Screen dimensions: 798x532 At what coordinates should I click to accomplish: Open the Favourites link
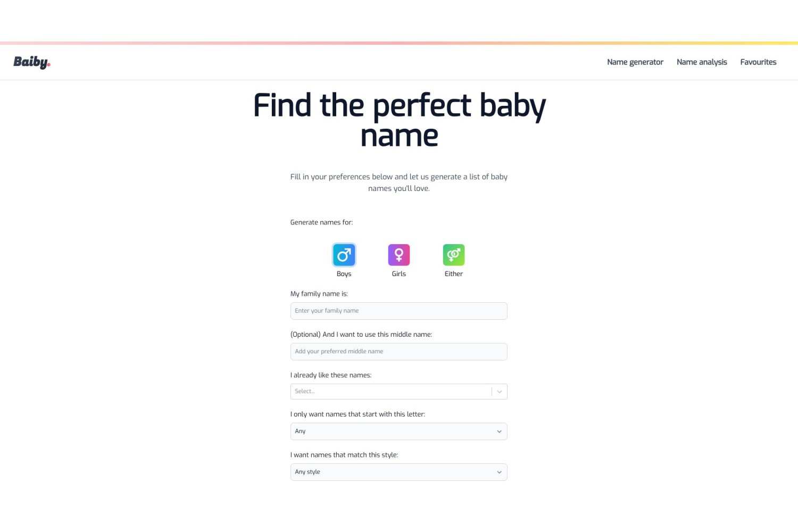point(758,62)
